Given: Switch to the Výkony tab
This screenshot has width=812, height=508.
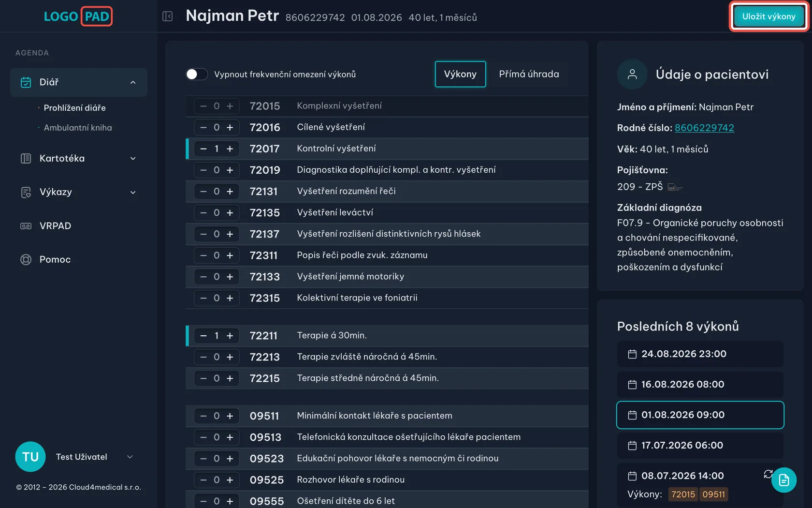Looking at the screenshot, I should 460,74.
